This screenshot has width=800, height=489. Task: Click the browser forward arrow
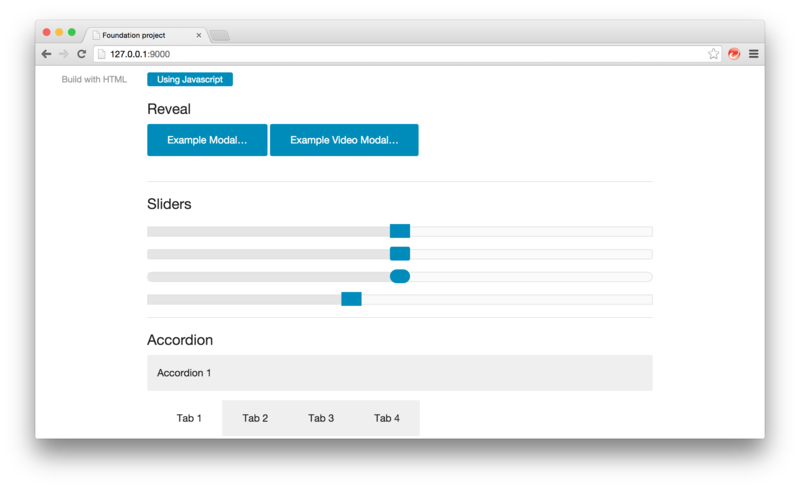coord(63,54)
